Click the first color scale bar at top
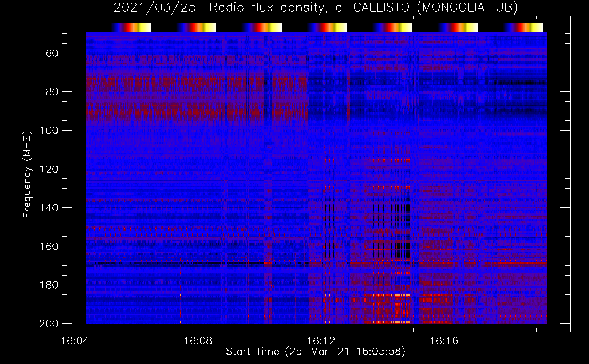This screenshot has height=364, width=589. coord(131,28)
